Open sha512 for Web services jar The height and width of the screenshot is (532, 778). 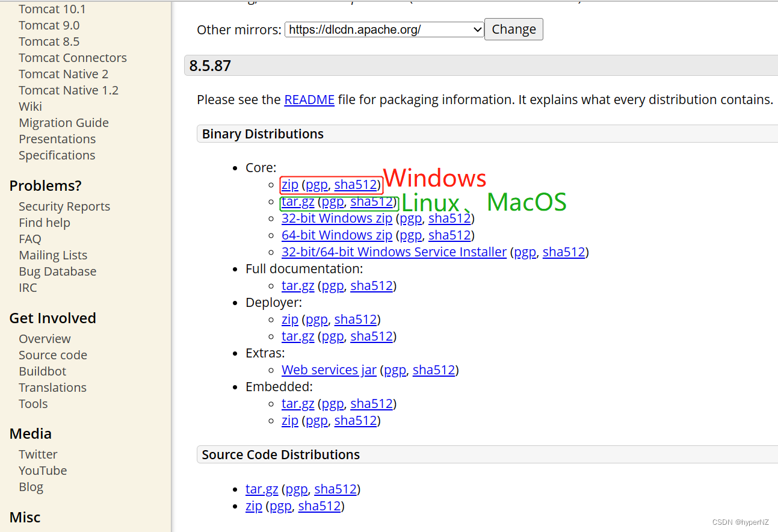[434, 370]
